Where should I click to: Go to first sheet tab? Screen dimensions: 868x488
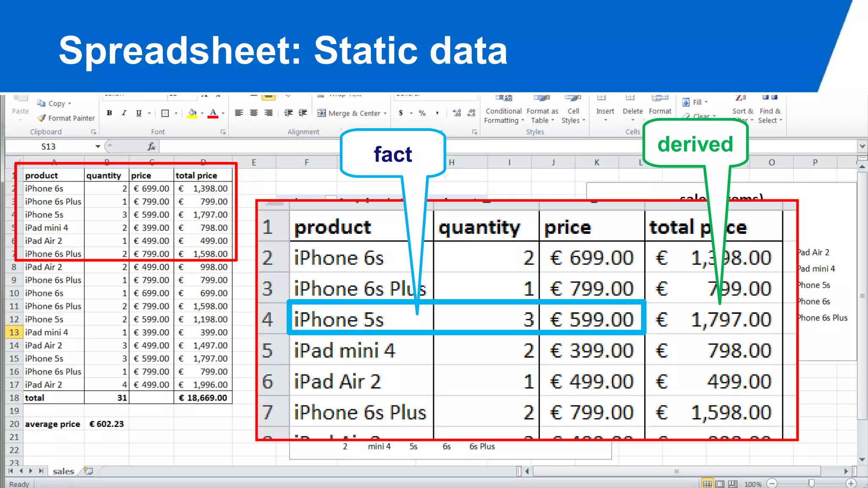11,471
